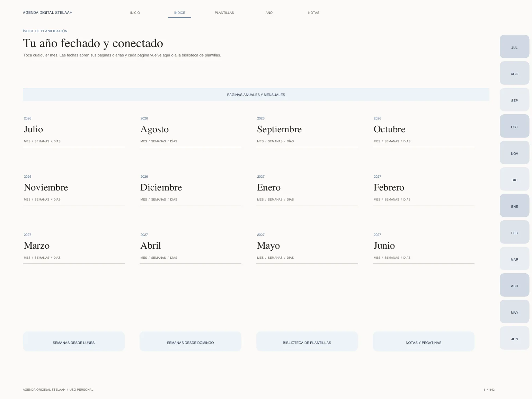Open the Marzo month heading
Image resolution: width=532 pixels, height=399 pixels.
tap(37, 246)
